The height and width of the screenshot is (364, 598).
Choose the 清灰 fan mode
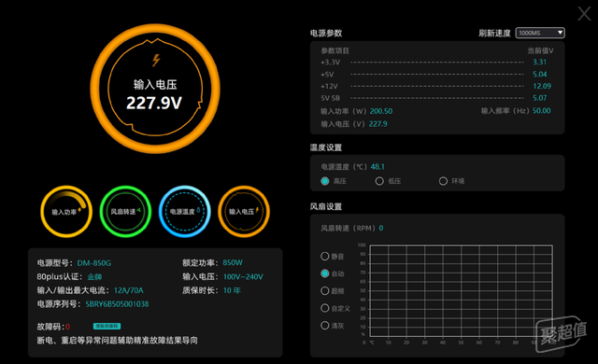click(325, 326)
